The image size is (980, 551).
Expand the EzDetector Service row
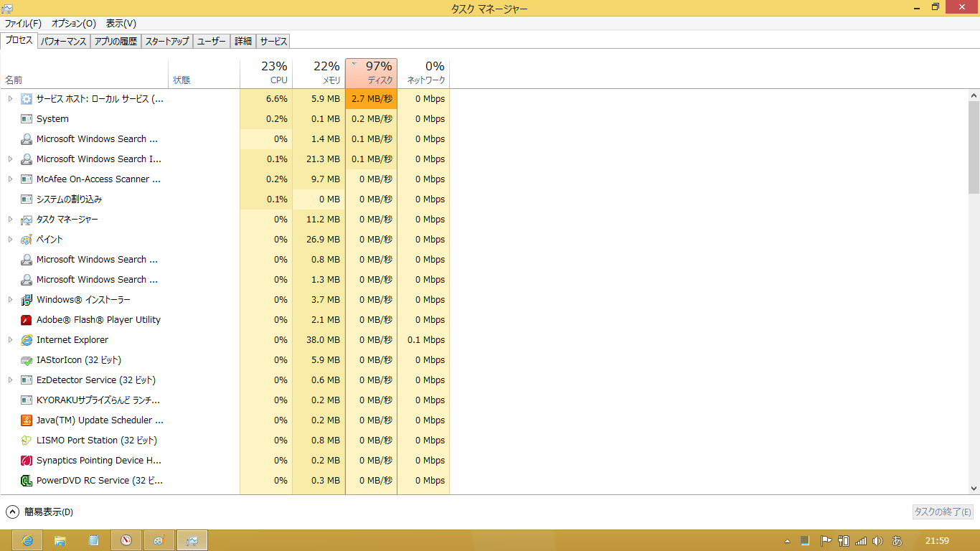[x=10, y=380]
